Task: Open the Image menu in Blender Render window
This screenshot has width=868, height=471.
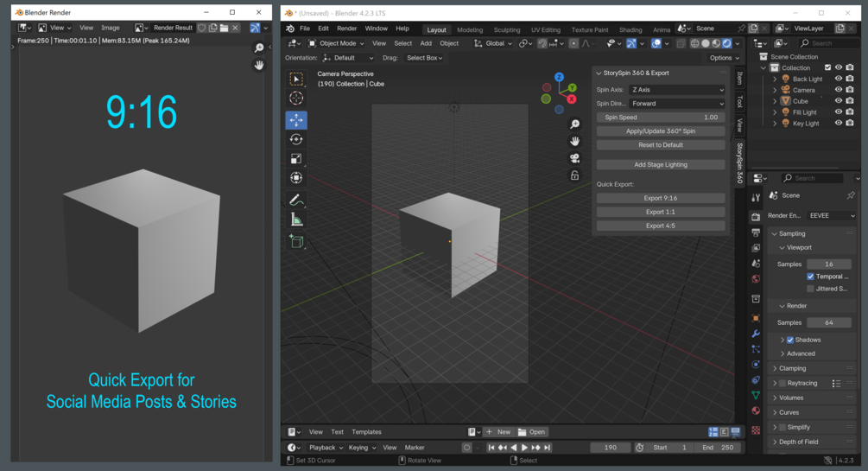Action: tap(111, 28)
